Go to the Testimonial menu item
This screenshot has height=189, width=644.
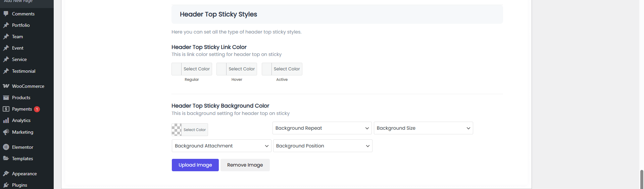(x=23, y=71)
